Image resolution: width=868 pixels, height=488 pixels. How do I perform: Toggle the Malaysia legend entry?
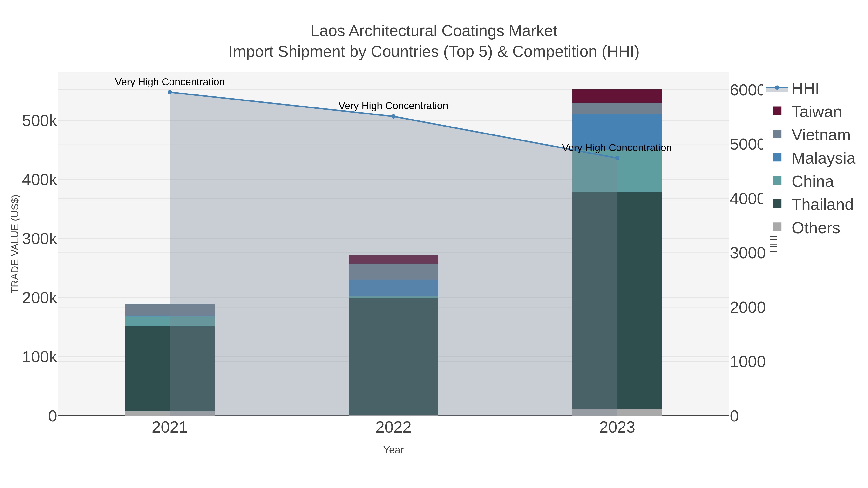click(814, 158)
